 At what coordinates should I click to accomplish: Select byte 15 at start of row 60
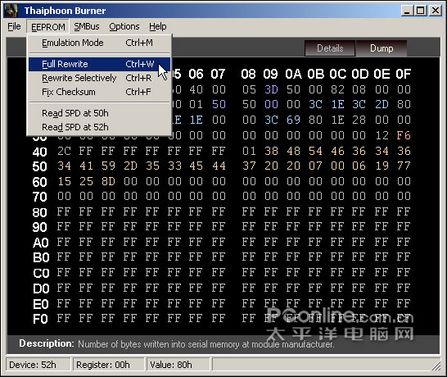[64, 181]
